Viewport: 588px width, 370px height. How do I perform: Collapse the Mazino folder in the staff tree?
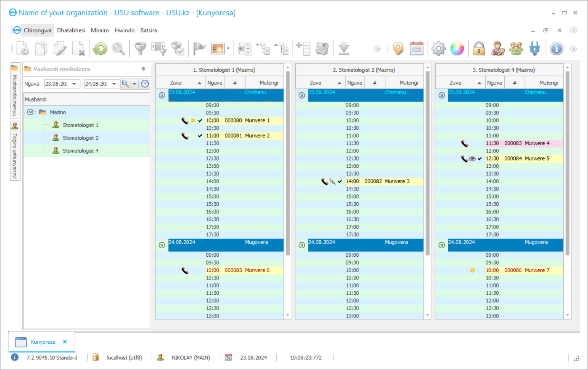30,112
